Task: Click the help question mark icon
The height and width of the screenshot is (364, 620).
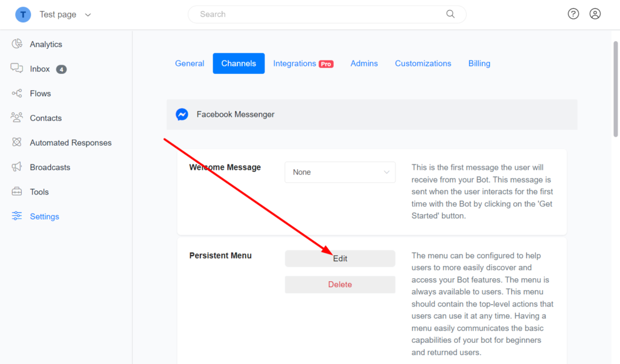Action: 573,14
